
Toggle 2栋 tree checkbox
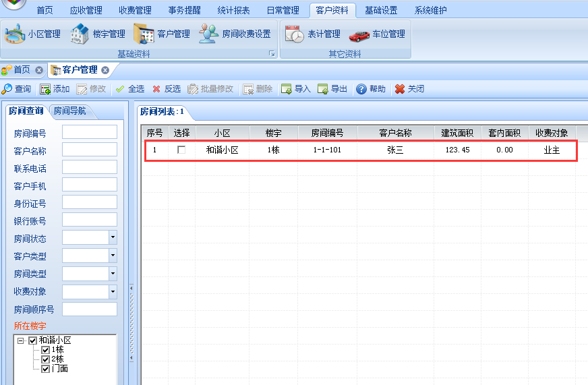tap(45, 359)
